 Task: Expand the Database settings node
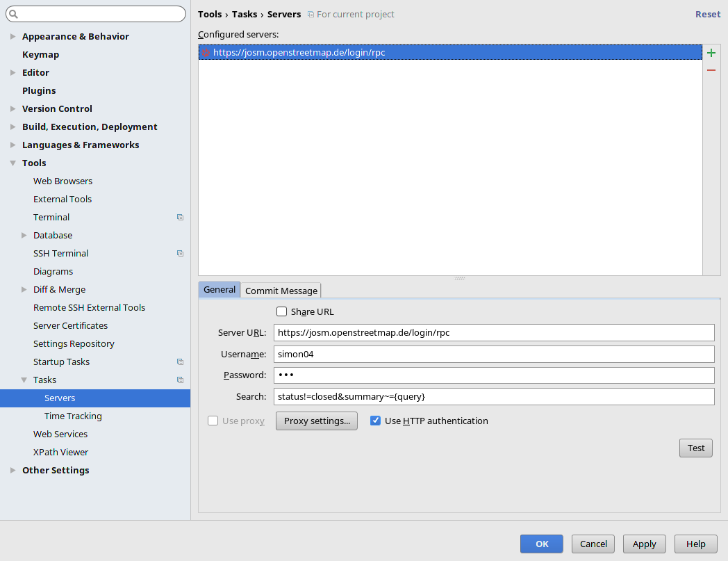pyautogui.click(x=24, y=236)
